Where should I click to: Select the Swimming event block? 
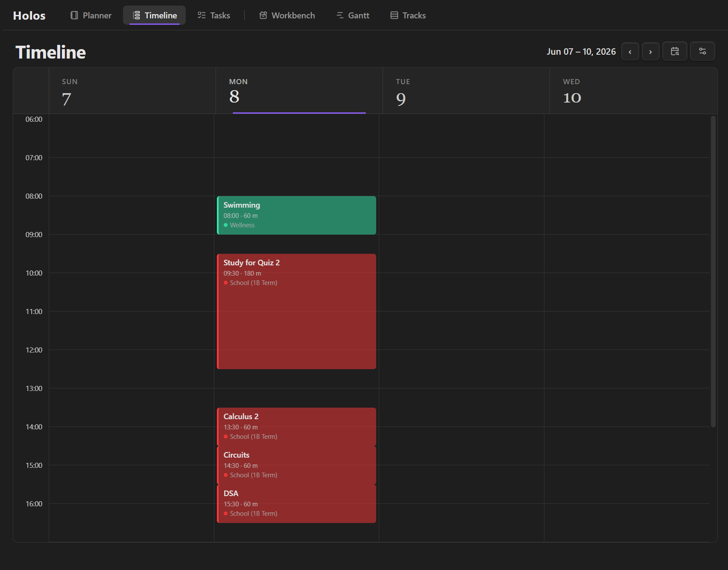[296, 215]
